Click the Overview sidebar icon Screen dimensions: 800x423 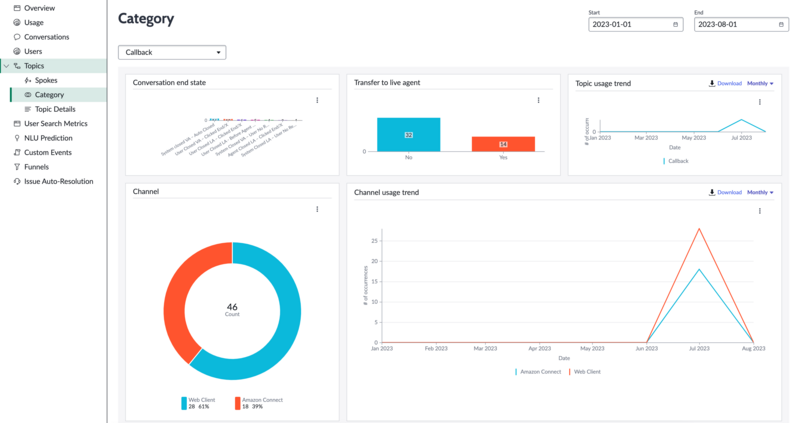click(17, 8)
